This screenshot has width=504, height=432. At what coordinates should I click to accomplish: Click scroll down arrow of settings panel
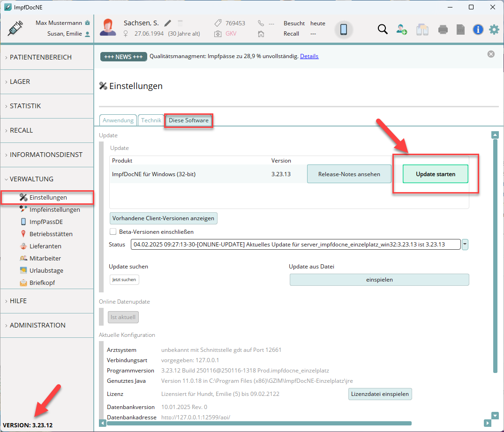coord(495,415)
